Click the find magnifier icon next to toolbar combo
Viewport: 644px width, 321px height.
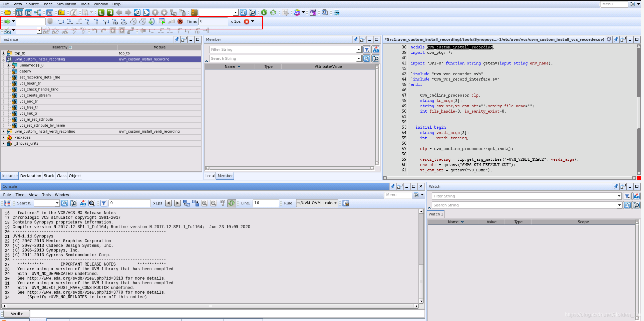[243, 12]
